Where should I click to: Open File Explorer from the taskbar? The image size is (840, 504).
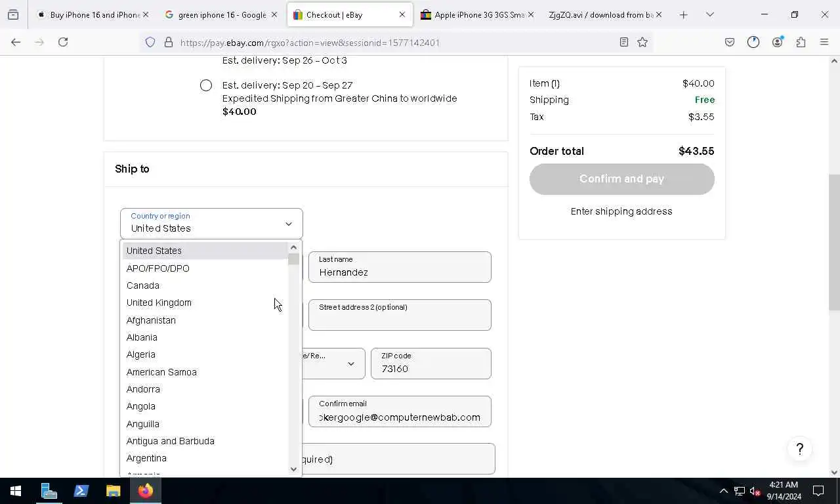(114, 491)
